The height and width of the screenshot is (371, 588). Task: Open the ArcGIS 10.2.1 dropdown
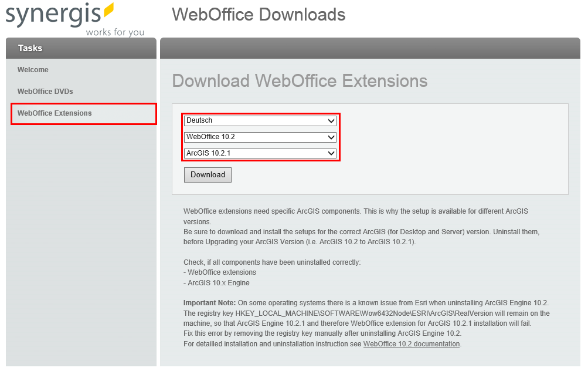point(260,153)
